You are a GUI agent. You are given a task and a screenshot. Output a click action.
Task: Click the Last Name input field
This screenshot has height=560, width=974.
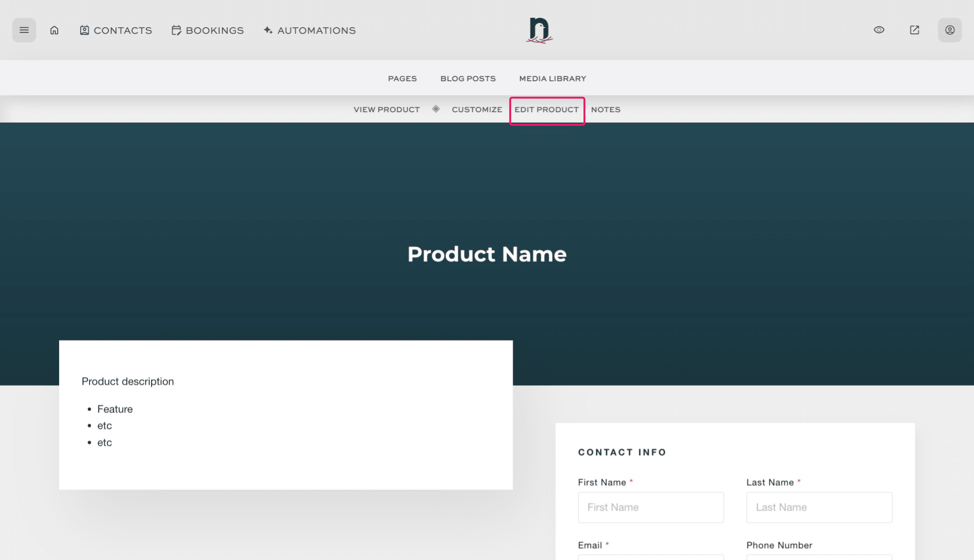point(819,507)
